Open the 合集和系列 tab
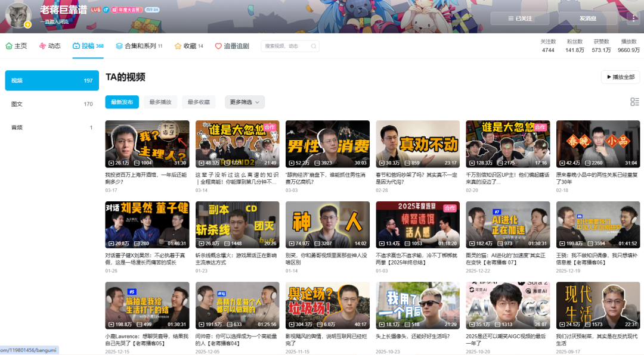The image size is (644, 355). (x=139, y=46)
